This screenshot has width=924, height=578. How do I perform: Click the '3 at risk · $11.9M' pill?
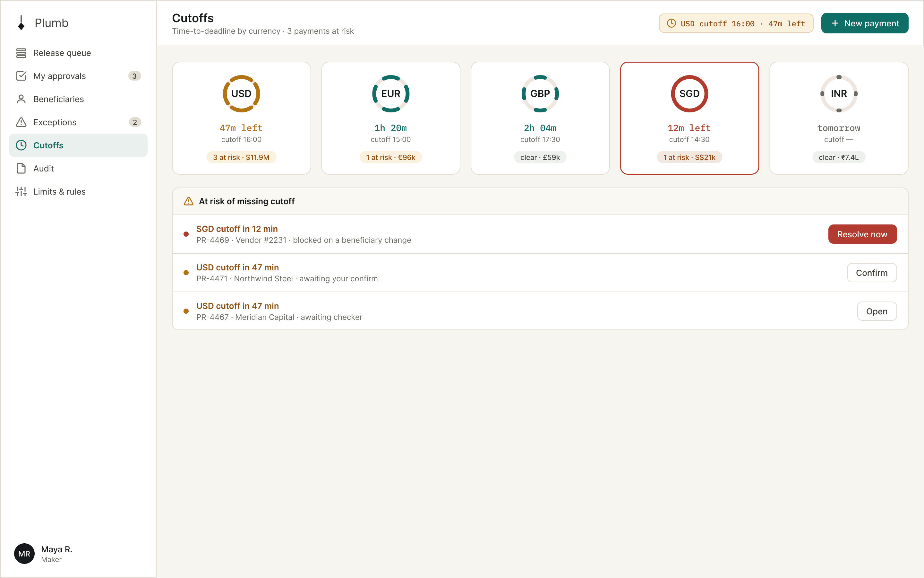(241, 157)
